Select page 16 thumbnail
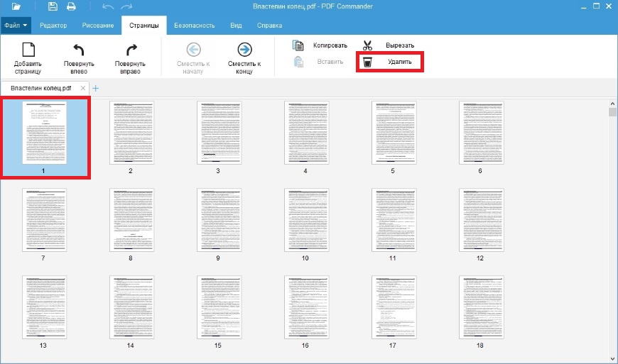The width and height of the screenshot is (618, 364). point(307,307)
